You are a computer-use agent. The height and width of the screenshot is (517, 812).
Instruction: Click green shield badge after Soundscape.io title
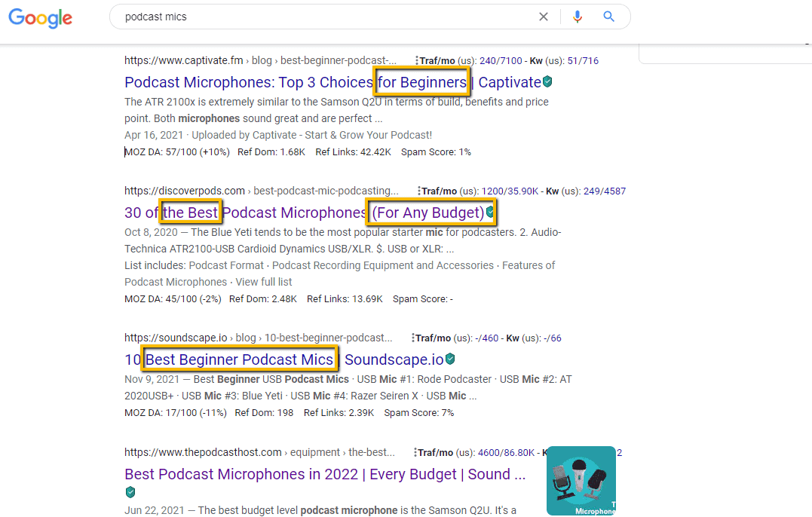coord(450,359)
